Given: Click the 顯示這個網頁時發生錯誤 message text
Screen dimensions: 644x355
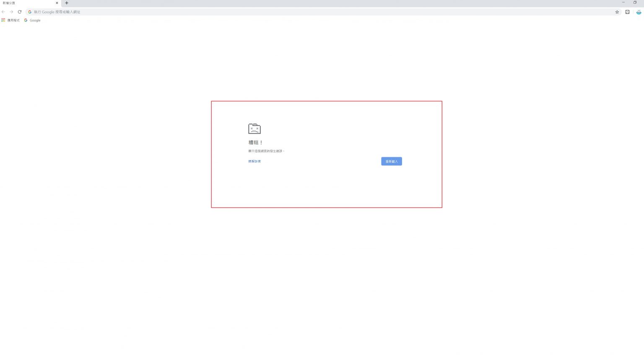Looking at the screenshot, I should click(x=266, y=151).
